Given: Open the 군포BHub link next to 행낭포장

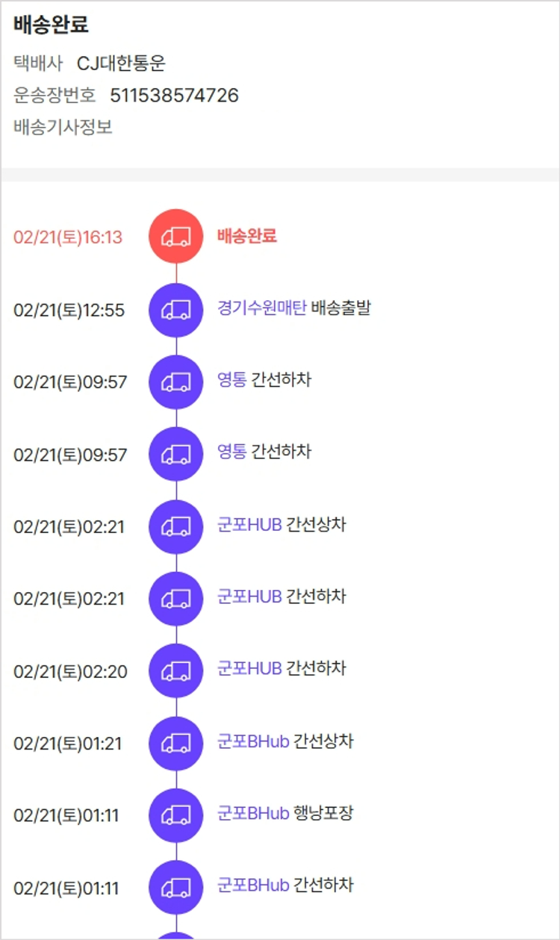Looking at the screenshot, I should coord(253,813).
